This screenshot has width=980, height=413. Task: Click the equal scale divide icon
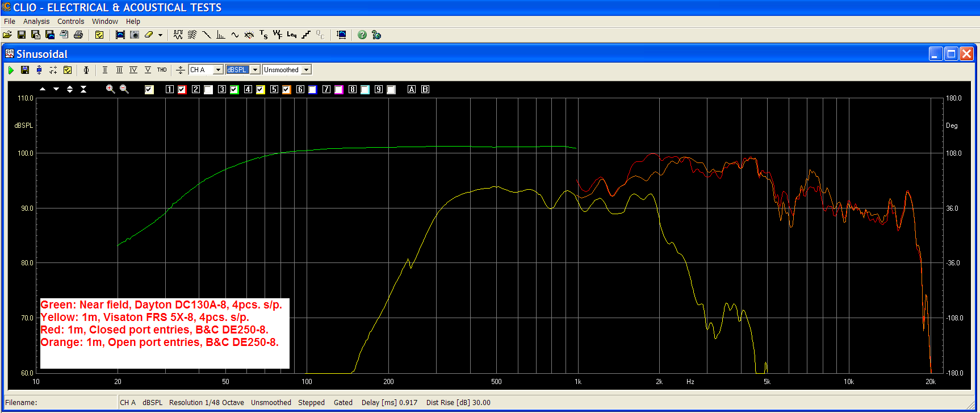tap(181, 70)
